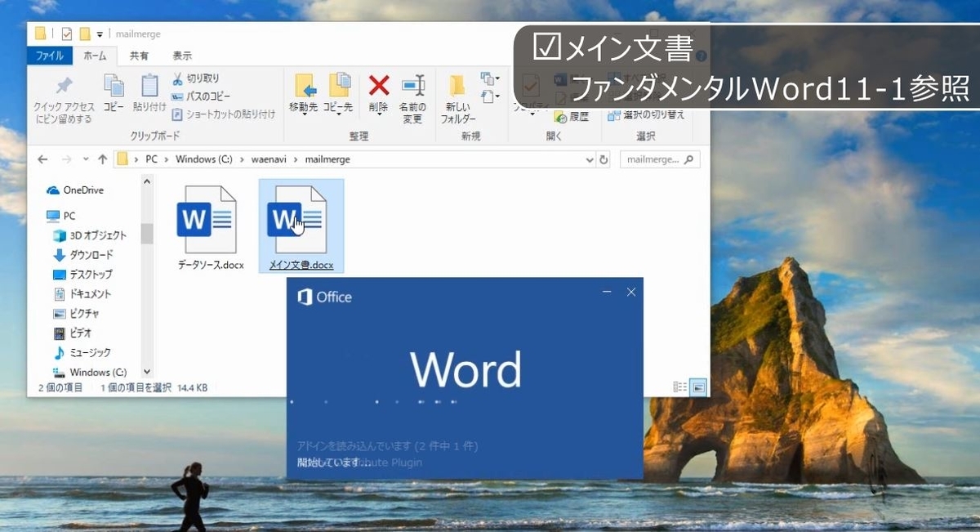Open the 移動先 (Move to) menu

(304, 94)
